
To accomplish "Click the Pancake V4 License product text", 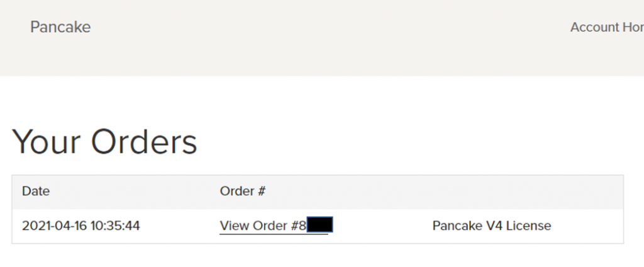I will (x=491, y=225).
